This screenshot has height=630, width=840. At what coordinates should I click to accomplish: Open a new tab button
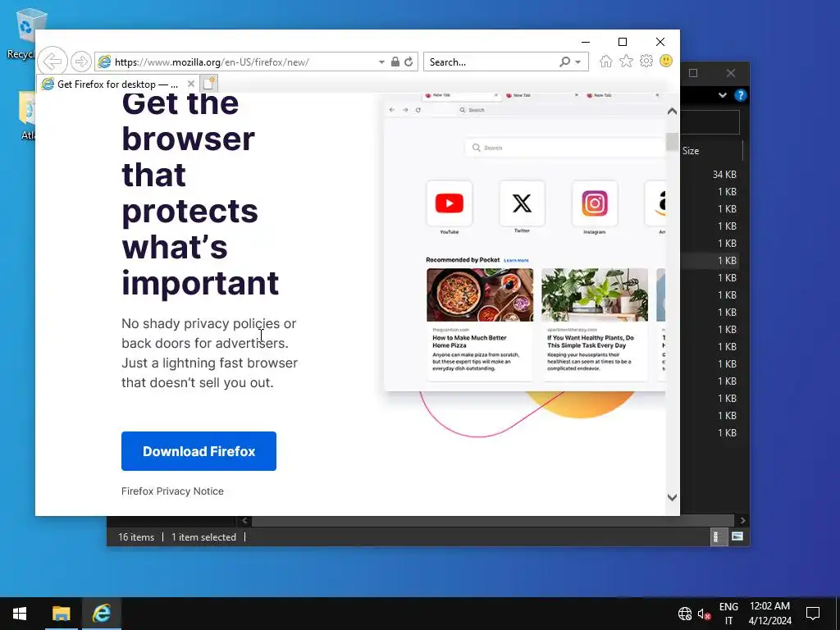(208, 84)
